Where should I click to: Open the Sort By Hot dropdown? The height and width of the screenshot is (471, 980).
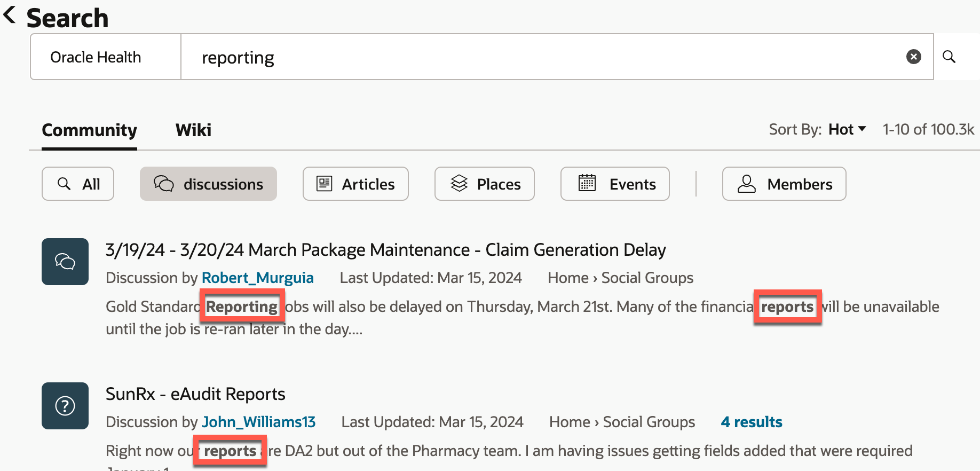coord(847,129)
